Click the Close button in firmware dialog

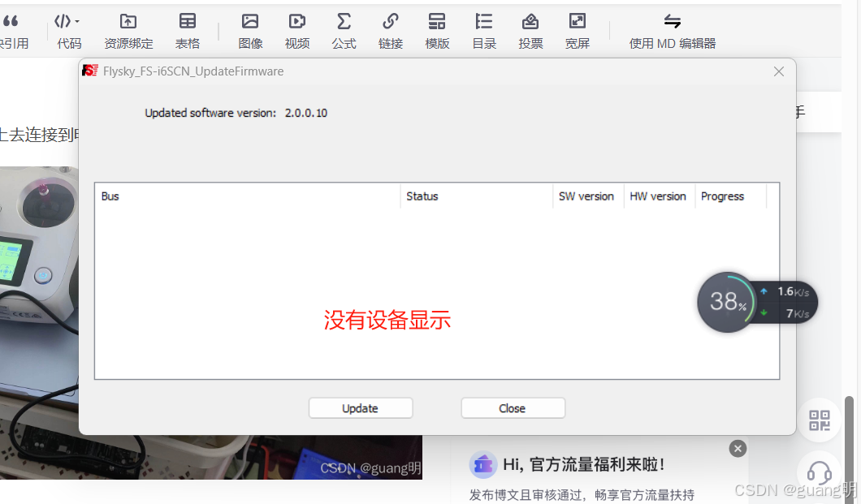coord(513,408)
